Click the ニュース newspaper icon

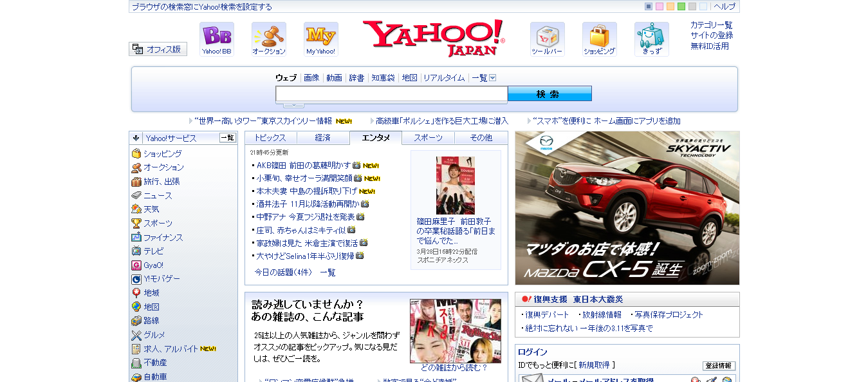pos(136,195)
